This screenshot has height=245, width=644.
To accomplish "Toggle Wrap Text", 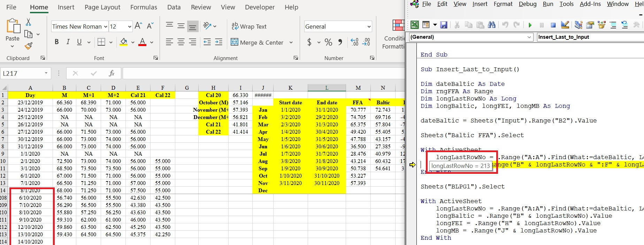I will coord(249,26).
